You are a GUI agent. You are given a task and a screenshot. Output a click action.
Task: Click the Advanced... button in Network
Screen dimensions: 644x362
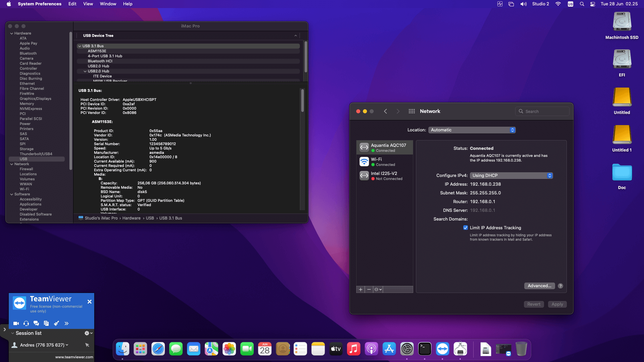[539, 286]
